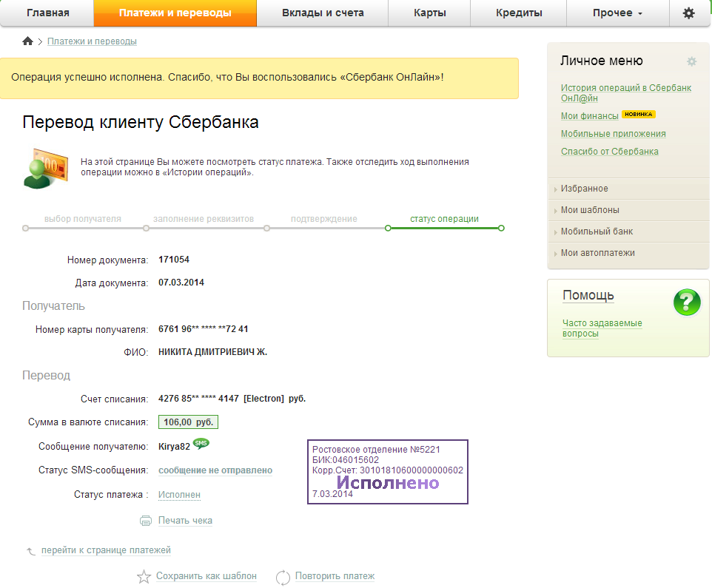
Task: Open settings gear in top navigation
Action: [x=688, y=13]
